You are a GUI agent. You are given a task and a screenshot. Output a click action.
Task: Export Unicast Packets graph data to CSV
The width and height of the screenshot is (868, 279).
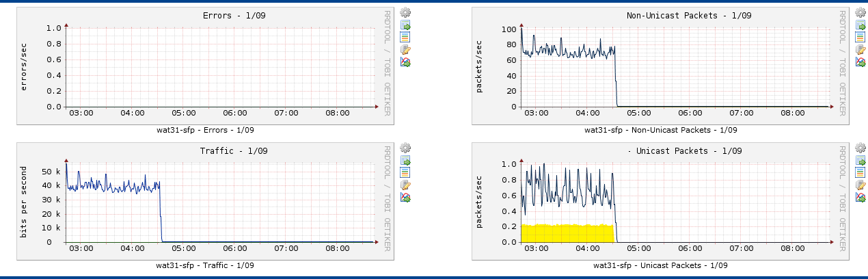[x=860, y=160]
